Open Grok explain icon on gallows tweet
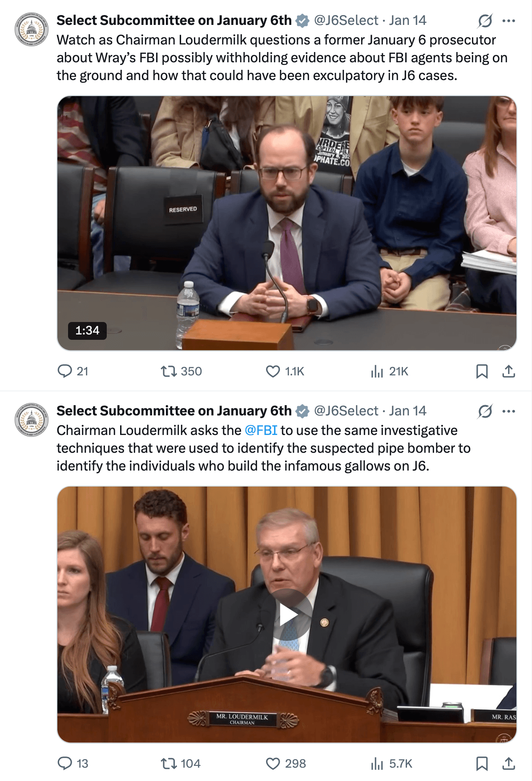The image size is (532, 781). point(485,411)
